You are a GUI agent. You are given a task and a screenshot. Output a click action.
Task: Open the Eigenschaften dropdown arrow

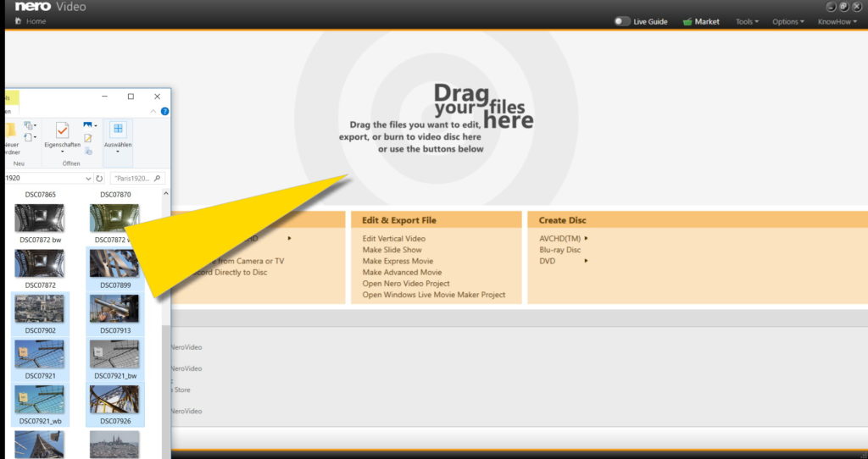[62, 152]
